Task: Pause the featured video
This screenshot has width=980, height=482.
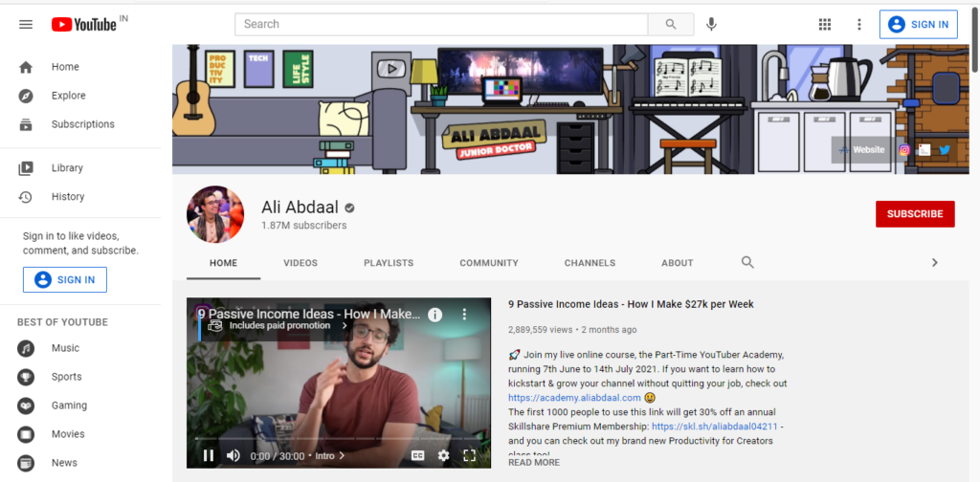Action: [x=209, y=455]
